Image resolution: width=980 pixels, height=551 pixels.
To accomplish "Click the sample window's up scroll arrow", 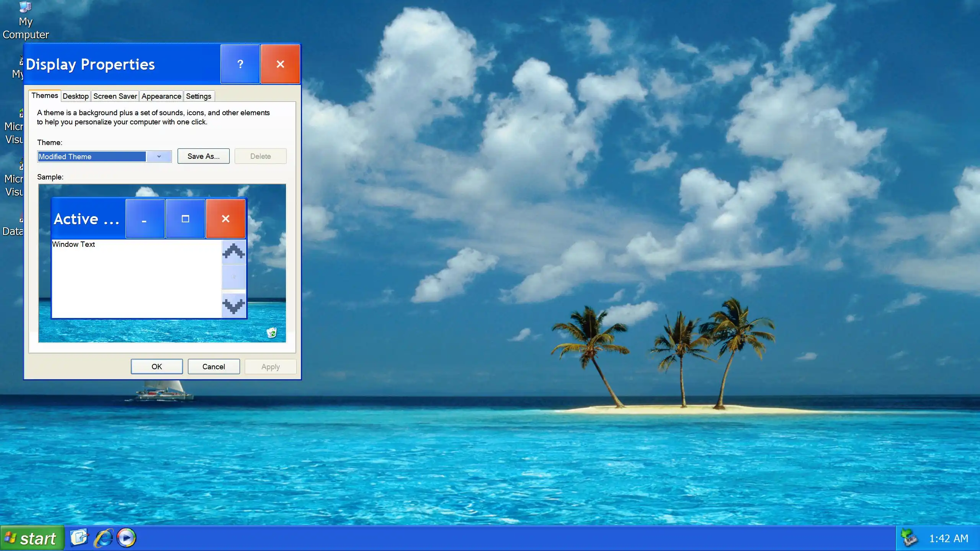I will point(234,252).
